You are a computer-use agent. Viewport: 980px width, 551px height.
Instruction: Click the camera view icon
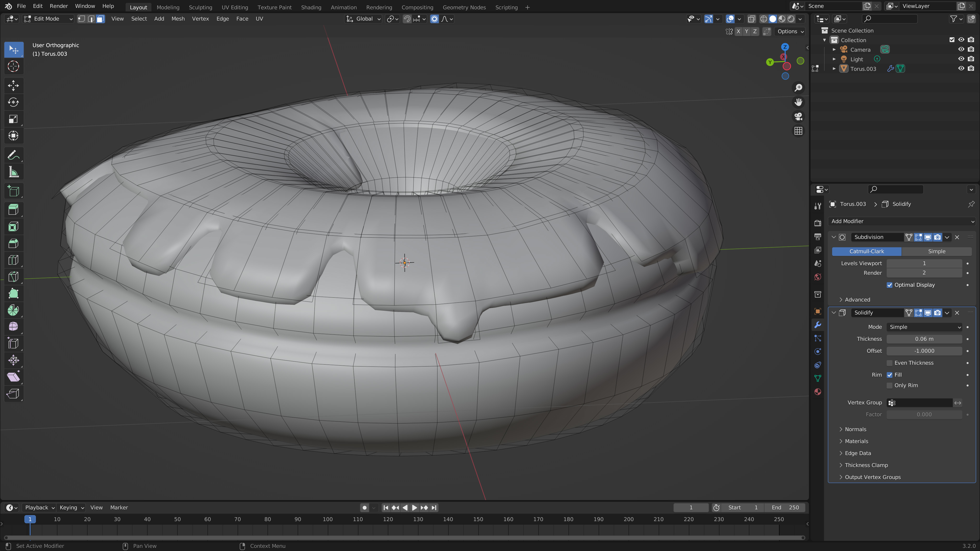798,116
